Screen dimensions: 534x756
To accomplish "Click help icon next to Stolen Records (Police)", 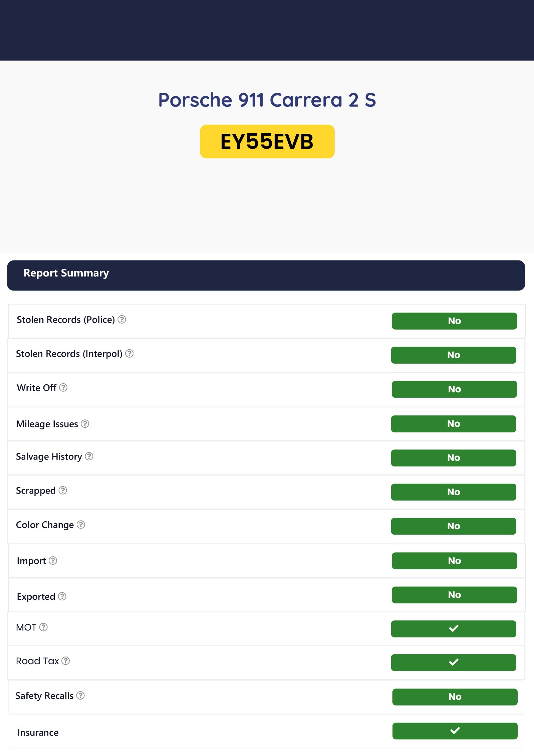I will [x=122, y=320].
